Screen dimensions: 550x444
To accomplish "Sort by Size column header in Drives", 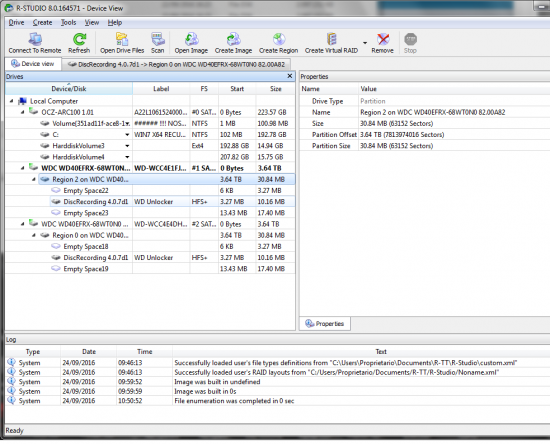I will point(276,89).
